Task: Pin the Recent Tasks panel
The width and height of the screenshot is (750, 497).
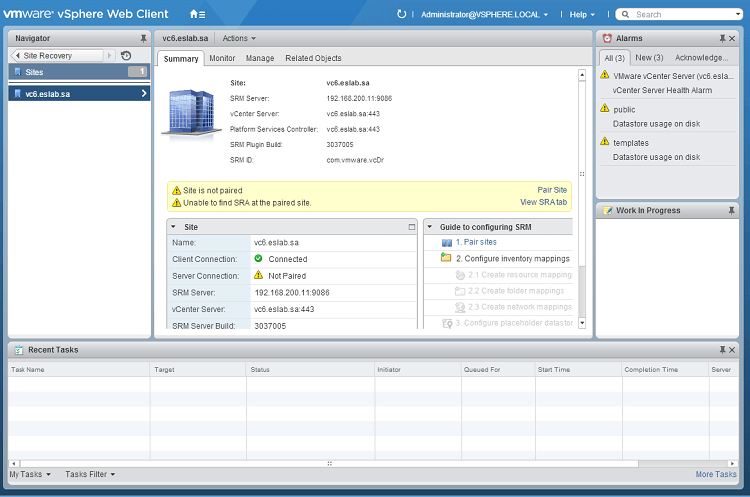Action: 723,350
